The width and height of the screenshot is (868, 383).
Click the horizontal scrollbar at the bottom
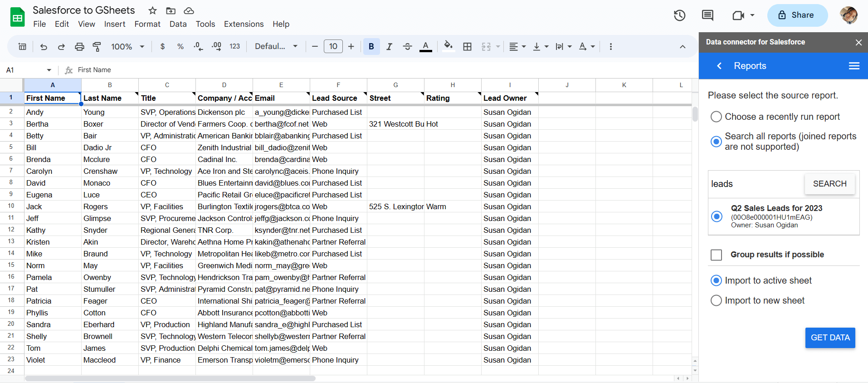point(170,378)
